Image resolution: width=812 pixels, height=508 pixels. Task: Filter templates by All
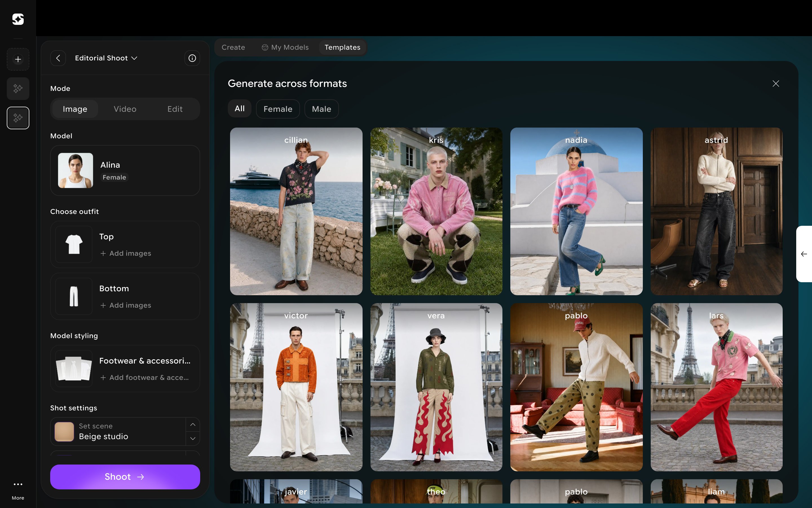240,109
